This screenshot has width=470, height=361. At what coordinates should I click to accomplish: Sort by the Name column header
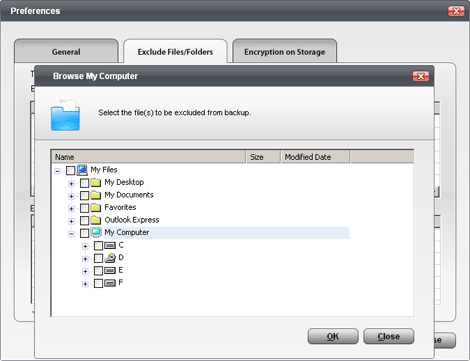tap(149, 157)
